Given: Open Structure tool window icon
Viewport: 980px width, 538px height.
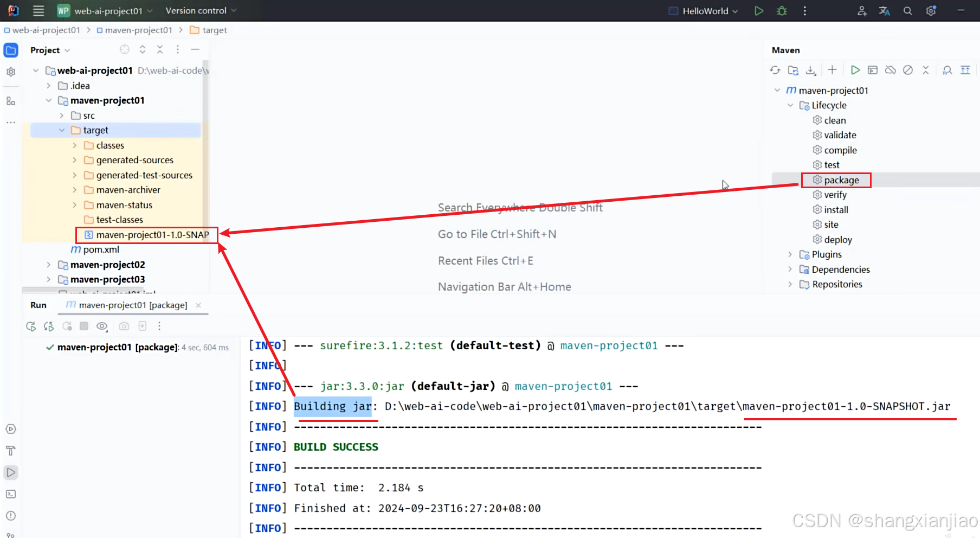Looking at the screenshot, I should click(x=11, y=101).
